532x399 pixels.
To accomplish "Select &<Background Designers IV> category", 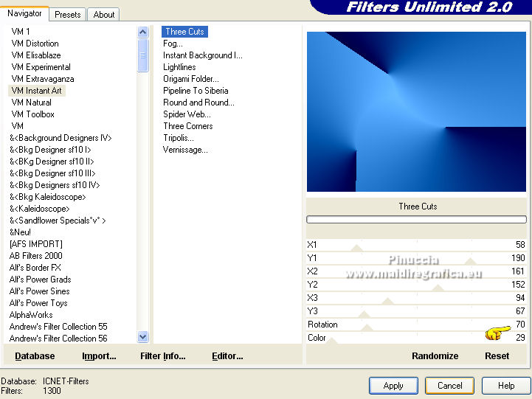I will (x=61, y=138).
